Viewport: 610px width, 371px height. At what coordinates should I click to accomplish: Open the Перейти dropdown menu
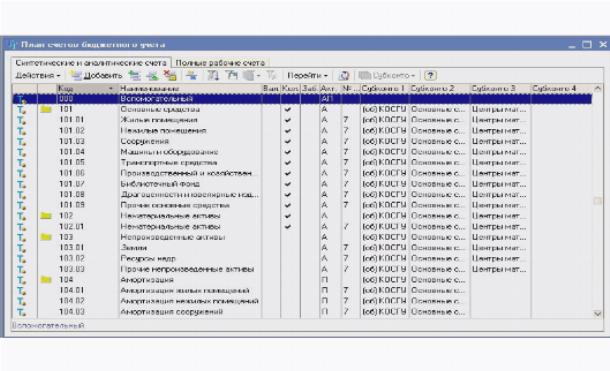click(308, 75)
